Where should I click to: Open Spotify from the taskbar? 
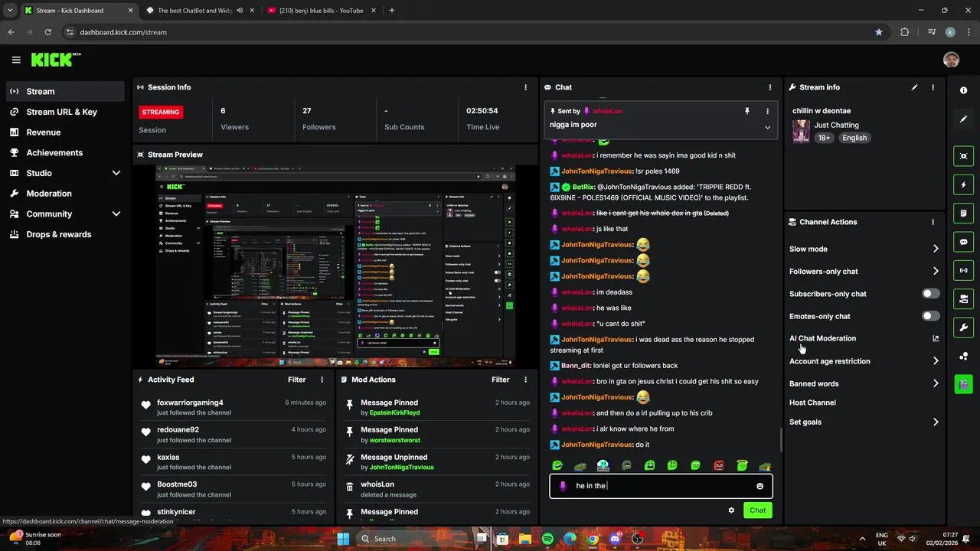tap(547, 539)
